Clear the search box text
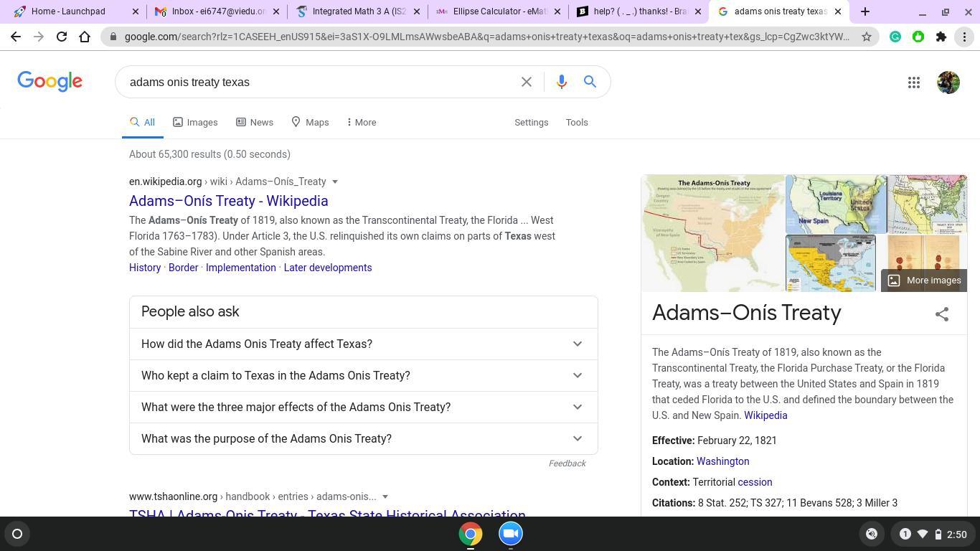Image resolution: width=980 pixels, height=551 pixels. [x=527, y=82]
